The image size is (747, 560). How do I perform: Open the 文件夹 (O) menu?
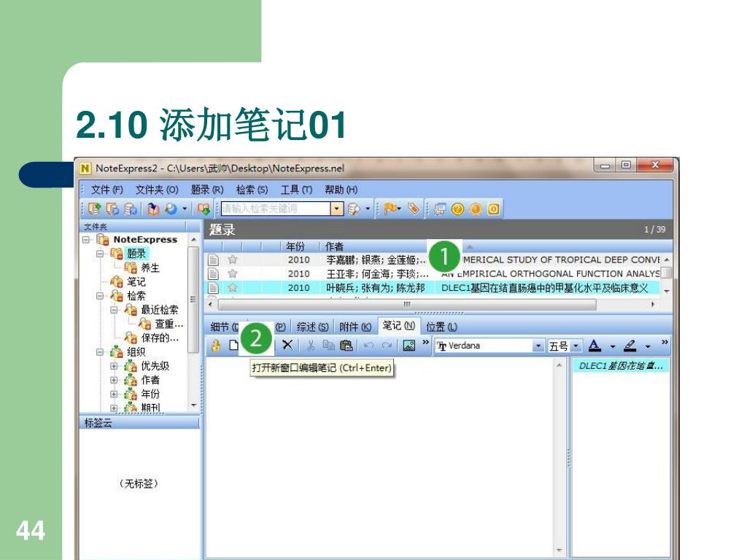point(157,190)
